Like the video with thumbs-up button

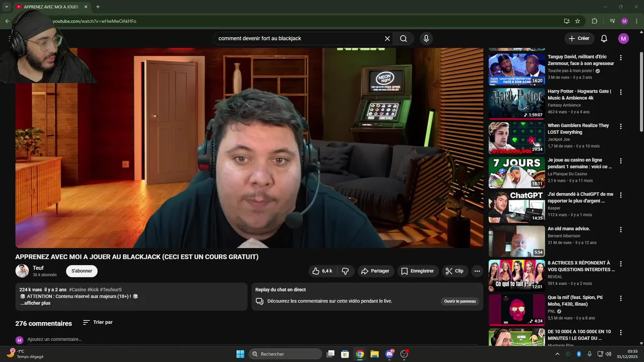coord(322,271)
